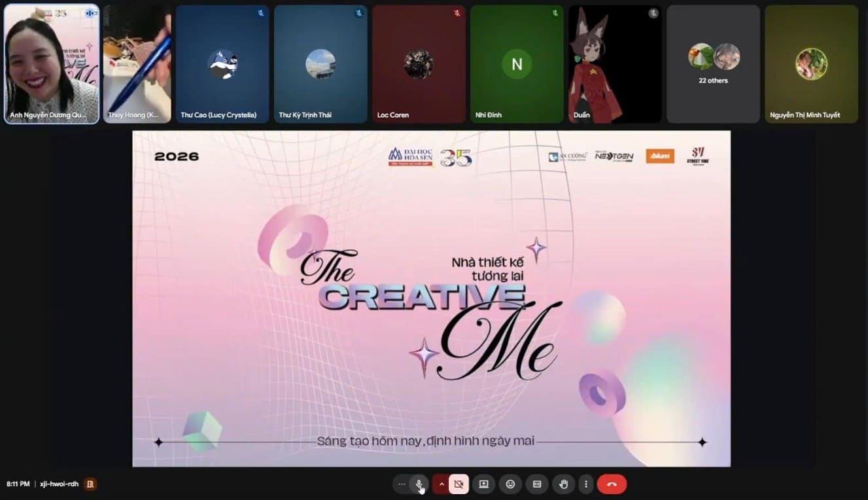Click meeting code xji-hwoi-rdh

[x=59, y=484]
